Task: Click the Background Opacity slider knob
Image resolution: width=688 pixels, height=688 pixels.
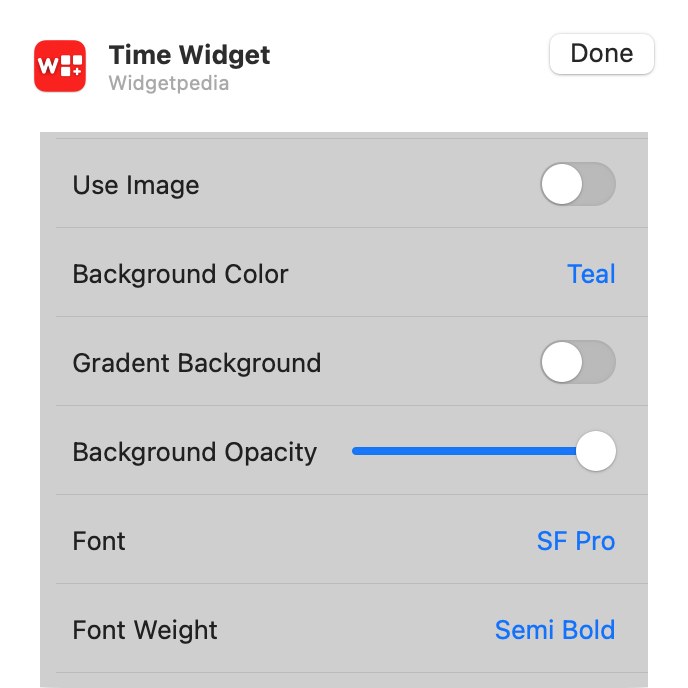Action: (x=596, y=451)
